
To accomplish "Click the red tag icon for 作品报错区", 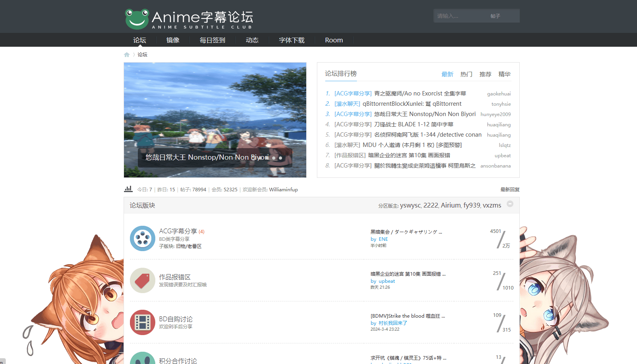I will click(x=142, y=280).
